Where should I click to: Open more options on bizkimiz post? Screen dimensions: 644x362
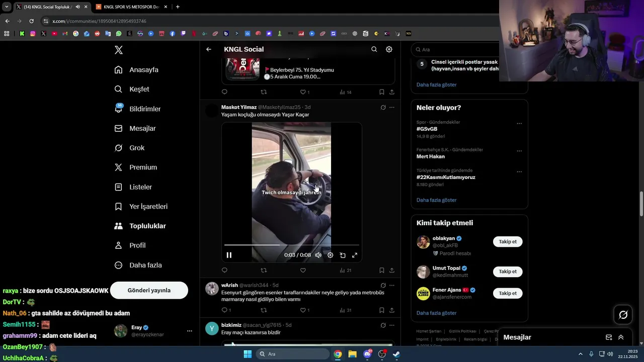pos(392,325)
